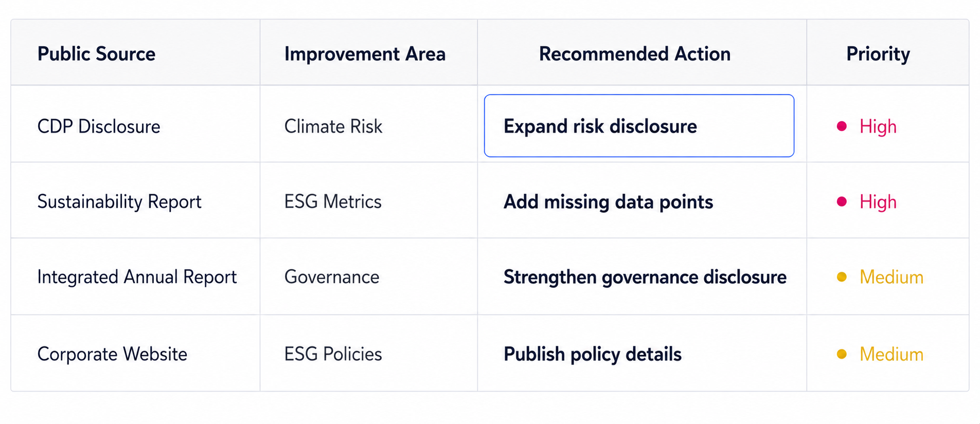
Task: Select the Public Source column header
Action: click(96, 54)
